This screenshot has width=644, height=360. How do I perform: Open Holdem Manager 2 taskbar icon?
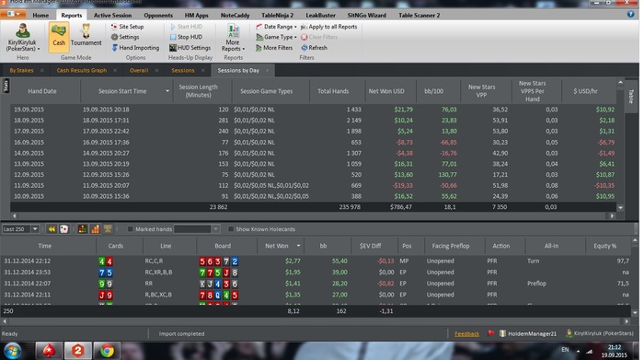[77, 351]
